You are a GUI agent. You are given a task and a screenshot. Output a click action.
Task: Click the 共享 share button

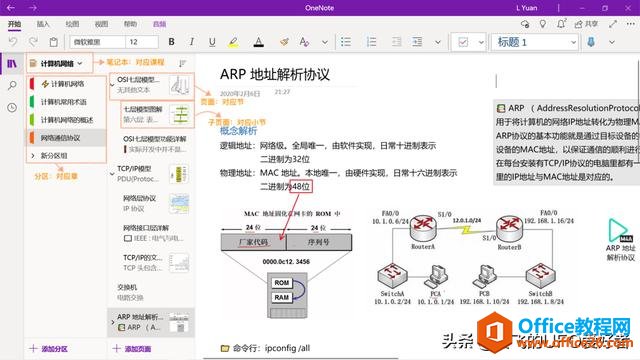(586, 24)
